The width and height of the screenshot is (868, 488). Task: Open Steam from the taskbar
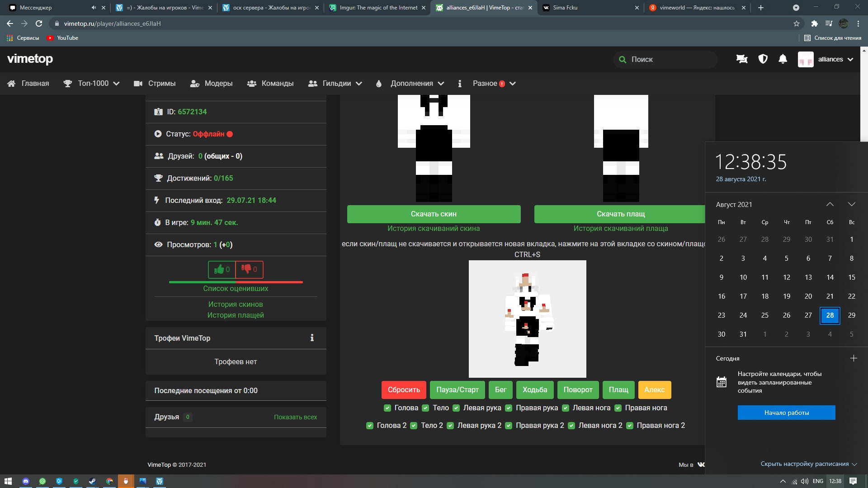pyautogui.click(x=92, y=481)
